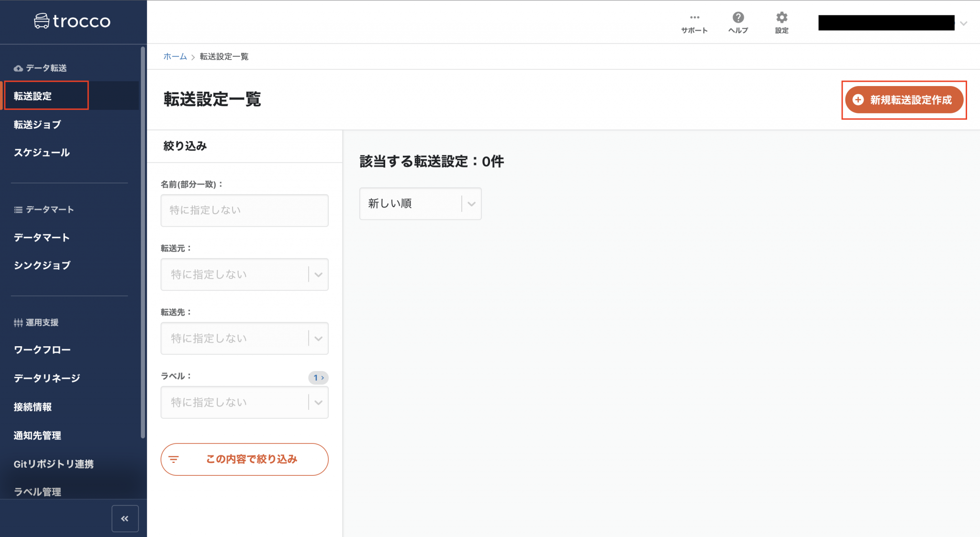Open スケジュール from the sidebar
The image size is (980, 537).
[x=41, y=153]
